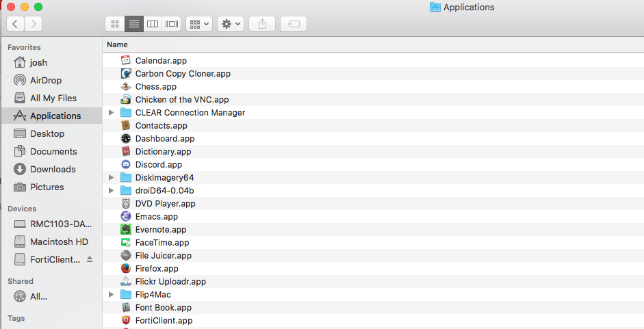This screenshot has height=329, width=644.
Task: Select the Emacs.app file name
Action: pyautogui.click(x=157, y=216)
